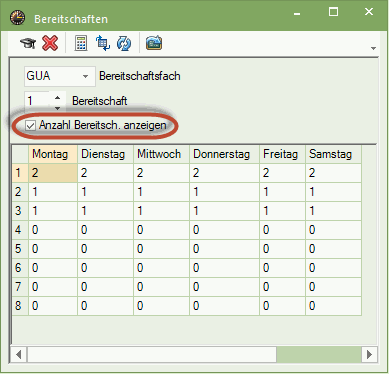Select Donnerstag cell in row 5

224,249
